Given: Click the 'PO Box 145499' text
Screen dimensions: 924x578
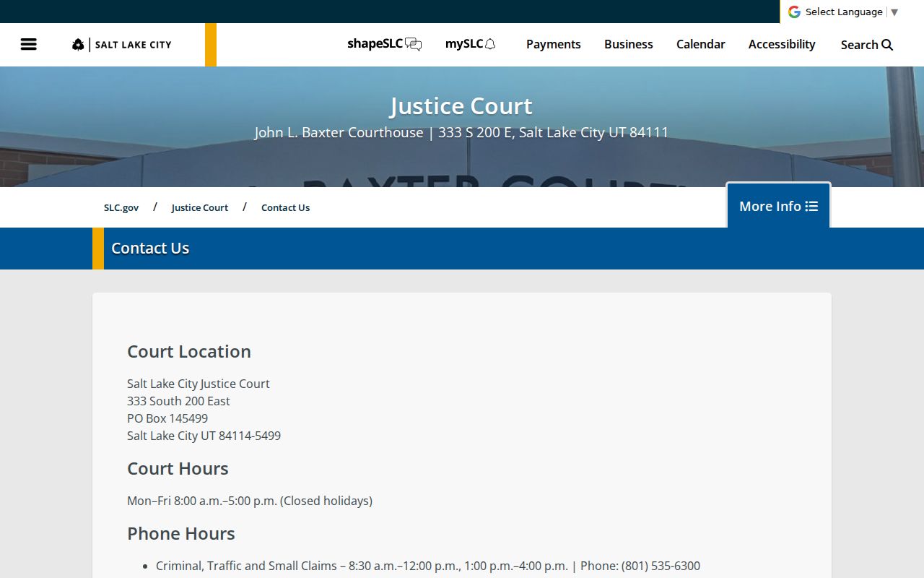Looking at the screenshot, I should coord(167,418).
